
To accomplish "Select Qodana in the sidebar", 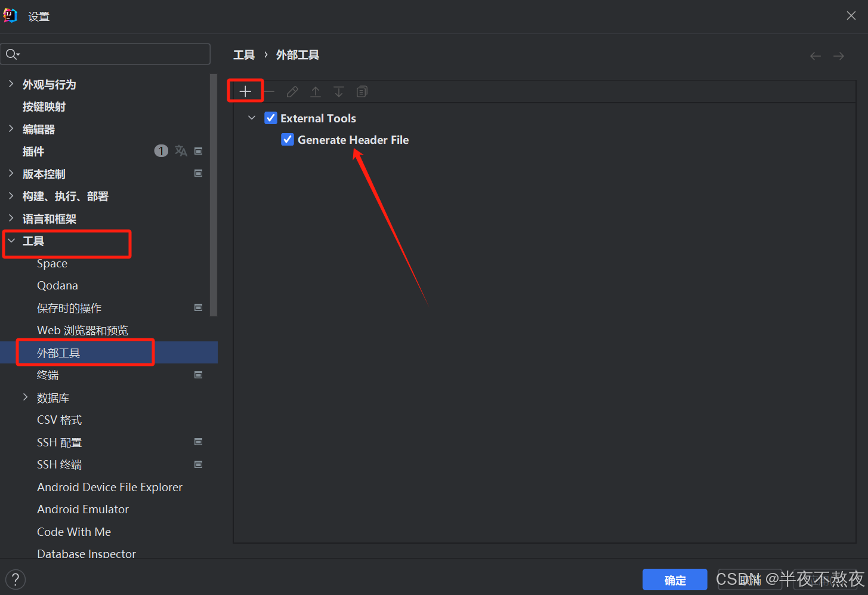I will [57, 285].
